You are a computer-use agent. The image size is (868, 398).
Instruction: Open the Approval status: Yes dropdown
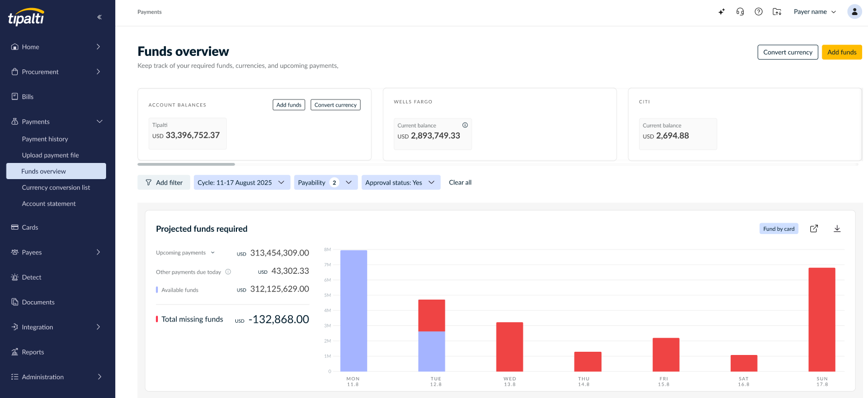401,182
